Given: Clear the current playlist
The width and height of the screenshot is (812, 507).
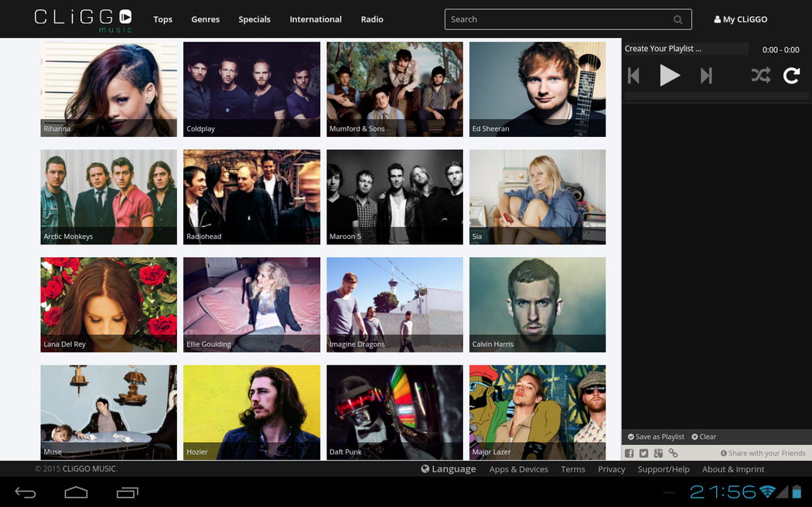Looking at the screenshot, I should pyautogui.click(x=704, y=437).
